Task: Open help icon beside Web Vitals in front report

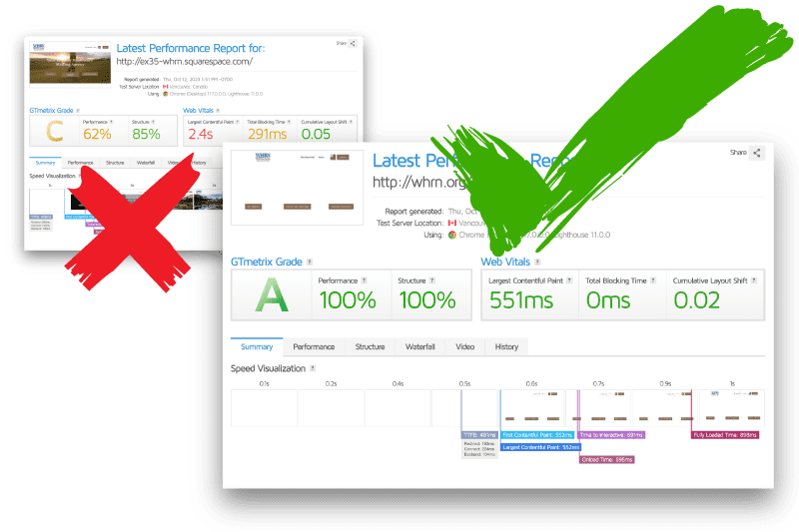Action: [x=537, y=262]
